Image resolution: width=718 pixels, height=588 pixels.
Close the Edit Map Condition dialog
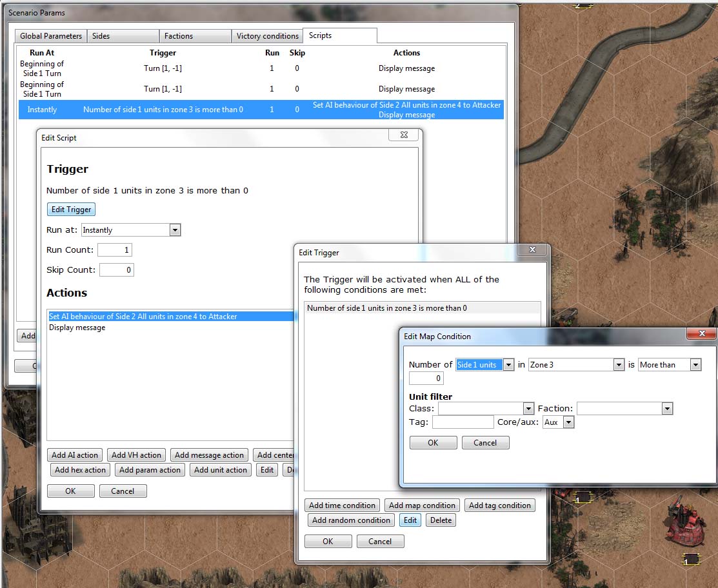click(701, 334)
